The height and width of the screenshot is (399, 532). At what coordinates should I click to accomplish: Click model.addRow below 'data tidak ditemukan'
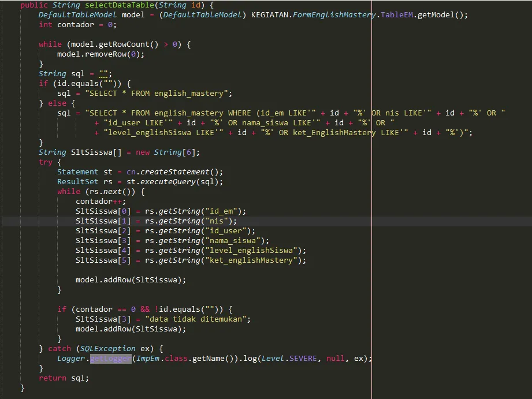pos(131,330)
